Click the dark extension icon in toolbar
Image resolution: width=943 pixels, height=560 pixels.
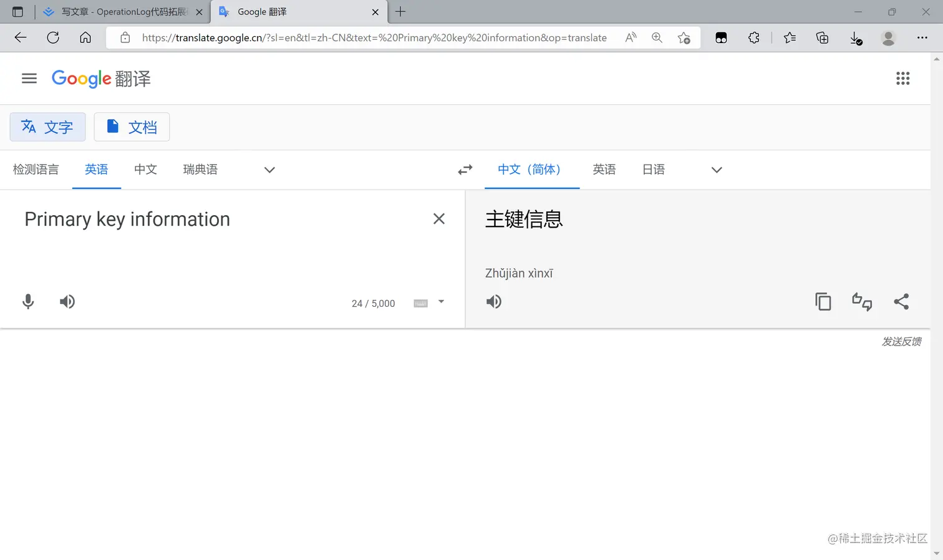click(x=721, y=37)
